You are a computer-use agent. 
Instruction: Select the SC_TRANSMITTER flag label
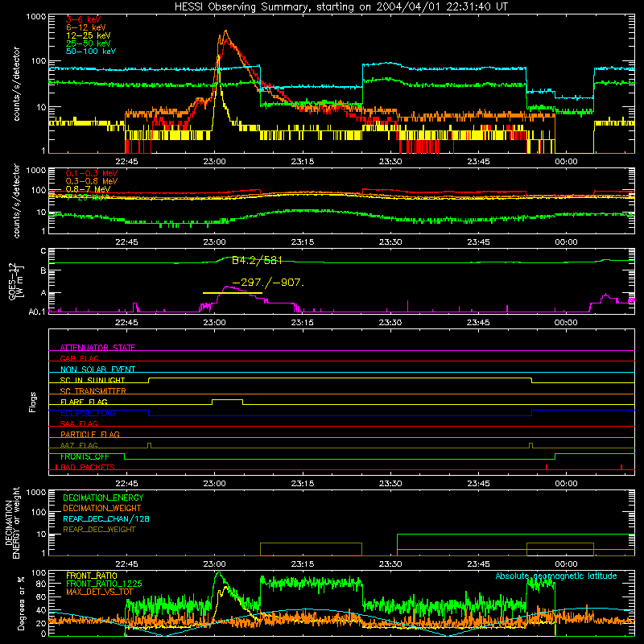[x=93, y=390]
